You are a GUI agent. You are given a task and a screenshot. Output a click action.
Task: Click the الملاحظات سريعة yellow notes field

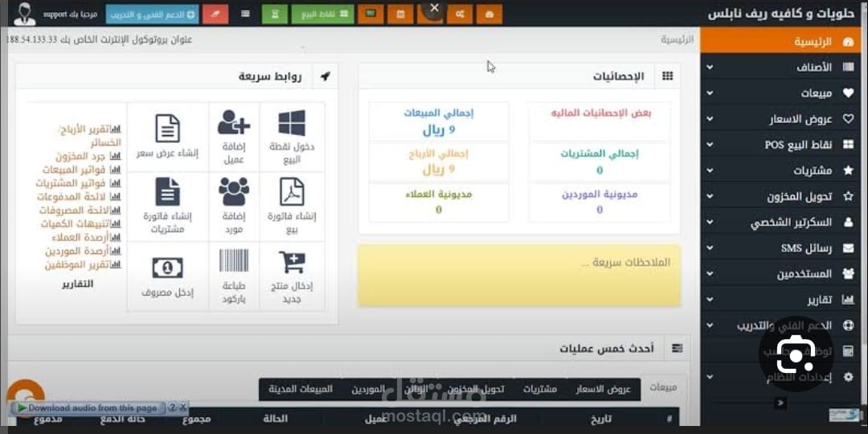coord(519,275)
